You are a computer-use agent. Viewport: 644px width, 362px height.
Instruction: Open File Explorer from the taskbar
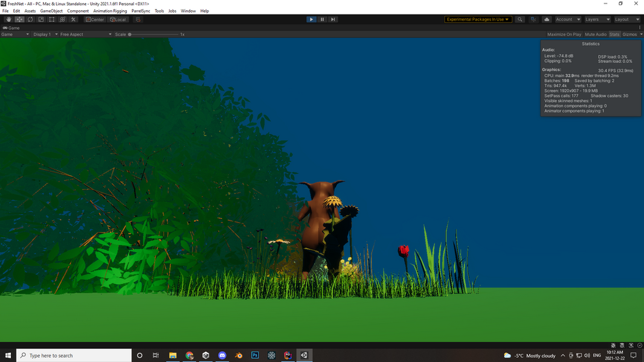(173, 355)
